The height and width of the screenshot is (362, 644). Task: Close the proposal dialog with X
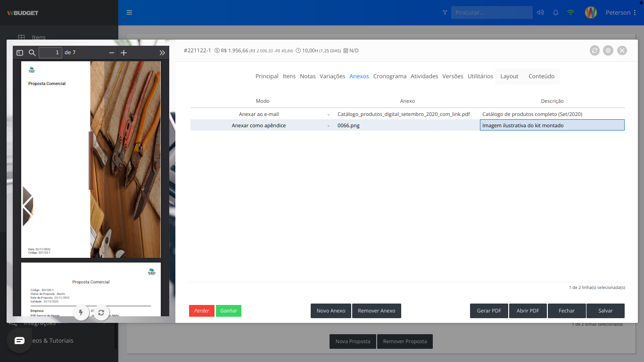(622, 50)
